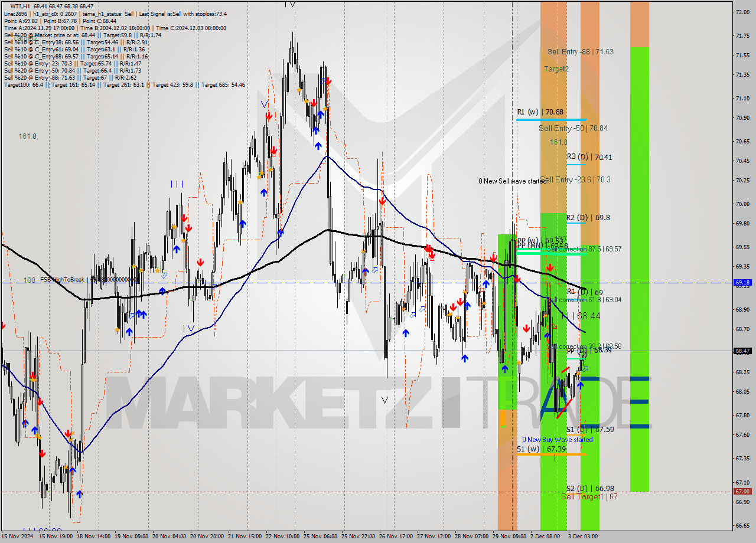This screenshot has height=543, width=756.
Task: Click the R1 (D) | 69 pivot label
Action: coord(585,292)
